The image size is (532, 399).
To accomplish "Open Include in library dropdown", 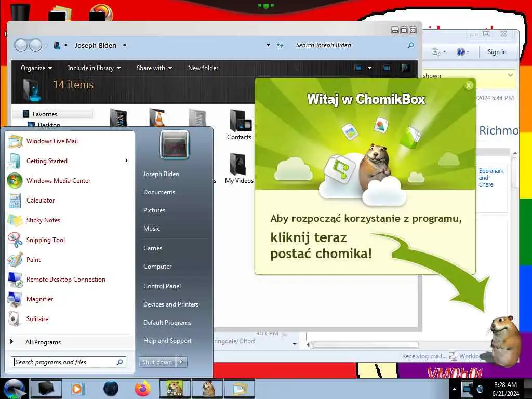I will [x=94, y=68].
